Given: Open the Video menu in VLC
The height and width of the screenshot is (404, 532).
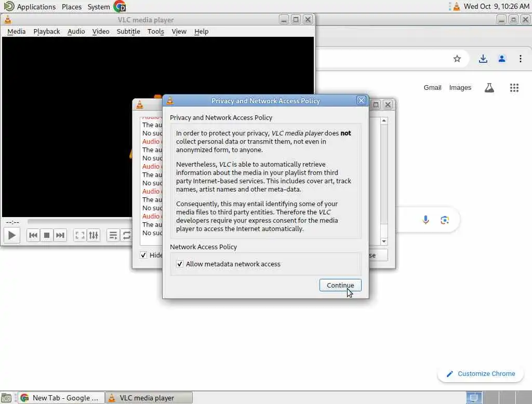Looking at the screenshot, I should pyautogui.click(x=101, y=31).
